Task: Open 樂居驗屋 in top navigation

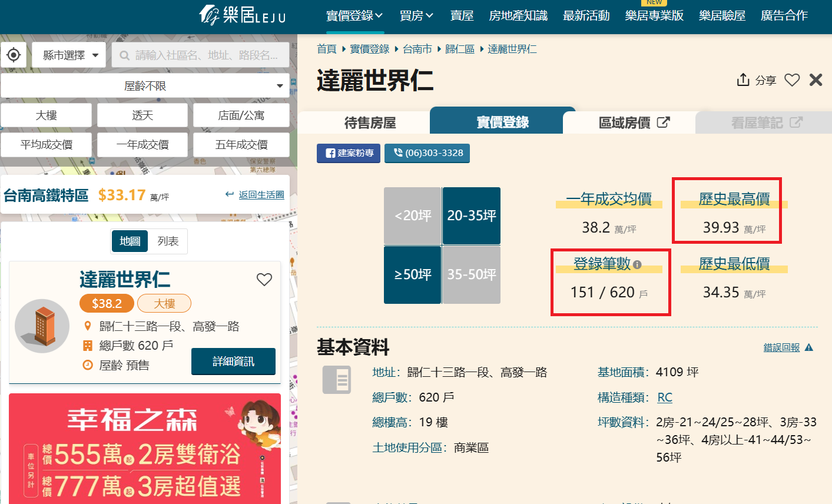Action: pyautogui.click(x=722, y=16)
